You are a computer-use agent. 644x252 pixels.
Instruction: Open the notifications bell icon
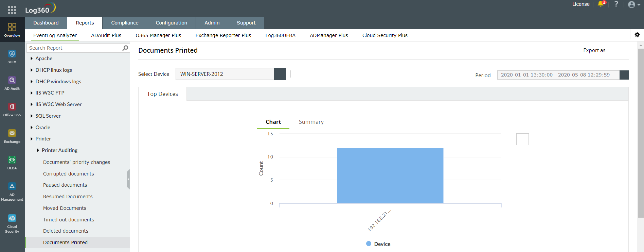click(601, 4)
